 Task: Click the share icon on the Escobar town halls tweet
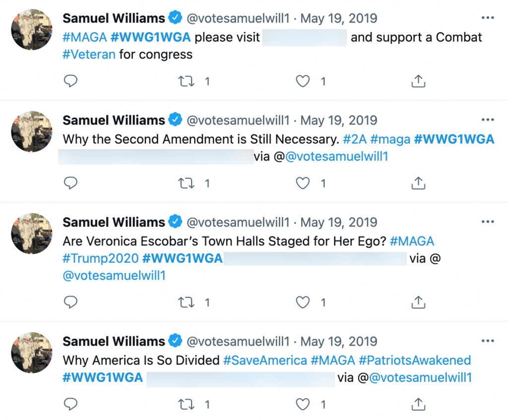pyautogui.click(x=418, y=302)
